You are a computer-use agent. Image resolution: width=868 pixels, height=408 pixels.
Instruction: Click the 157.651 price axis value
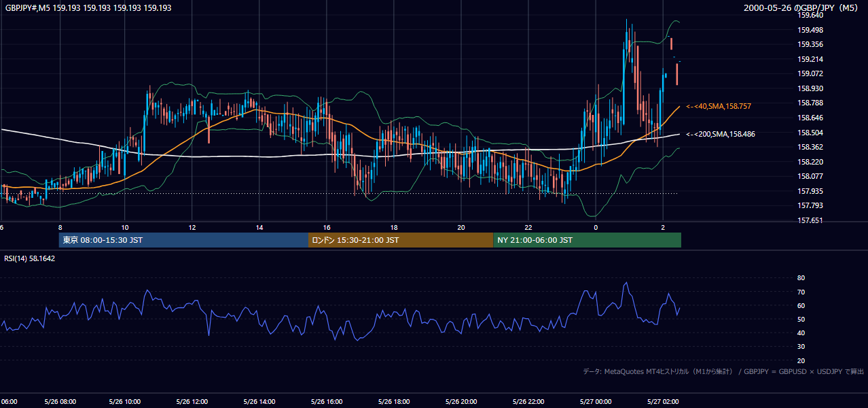[x=810, y=220]
